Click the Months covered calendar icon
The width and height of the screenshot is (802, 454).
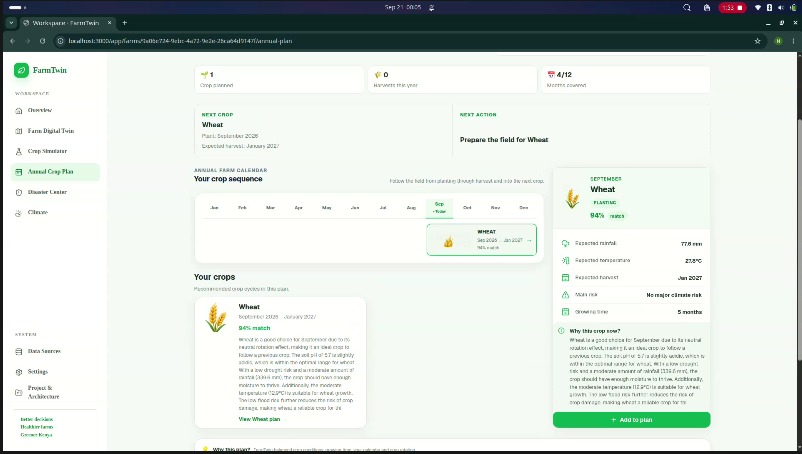point(551,75)
